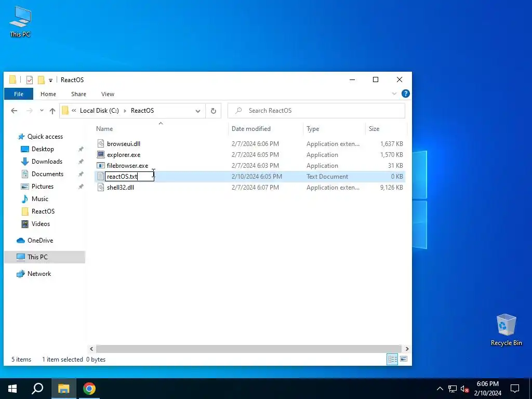Open Pictures in Quick access
This screenshot has height=399, width=532.
pos(43,187)
